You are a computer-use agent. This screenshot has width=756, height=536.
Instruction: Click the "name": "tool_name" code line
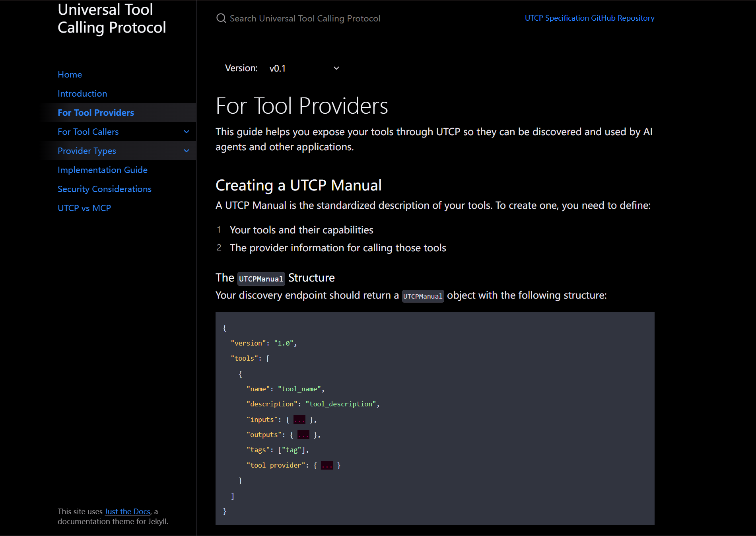(x=286, y=389)
